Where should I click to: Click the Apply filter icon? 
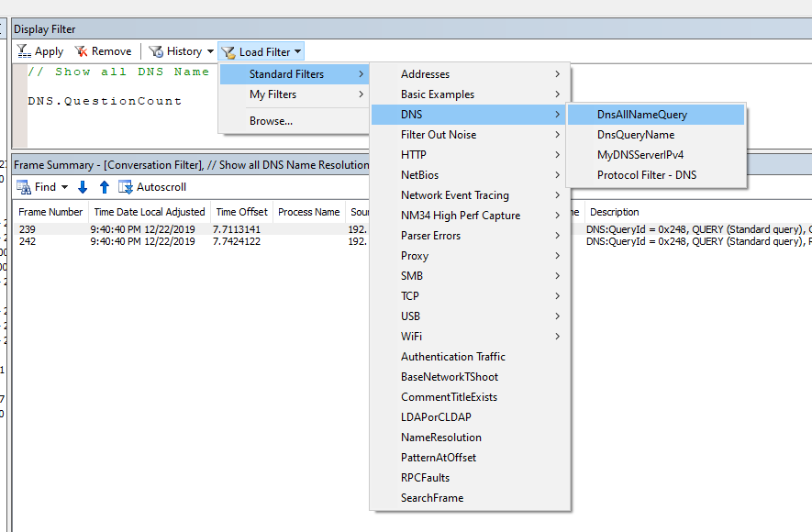coord(24,51)
